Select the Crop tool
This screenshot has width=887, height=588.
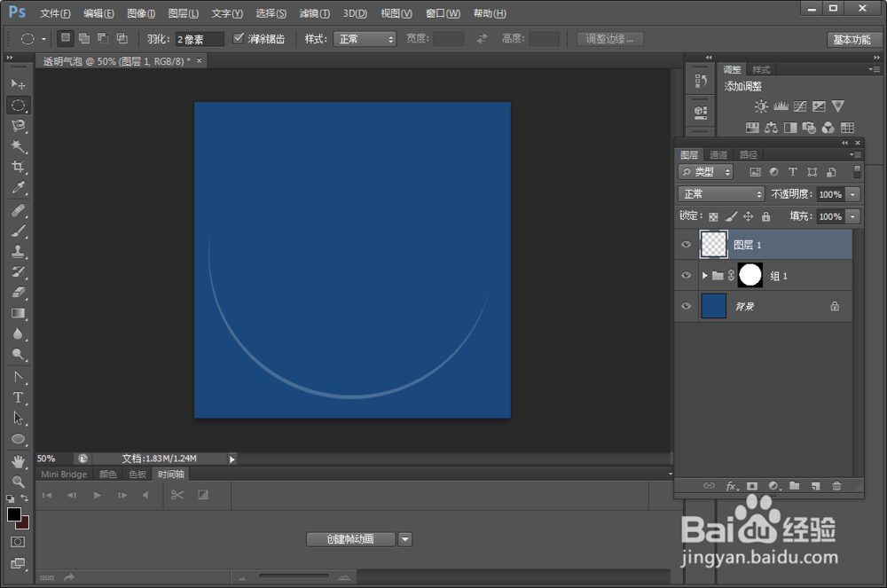coord(18,167)
